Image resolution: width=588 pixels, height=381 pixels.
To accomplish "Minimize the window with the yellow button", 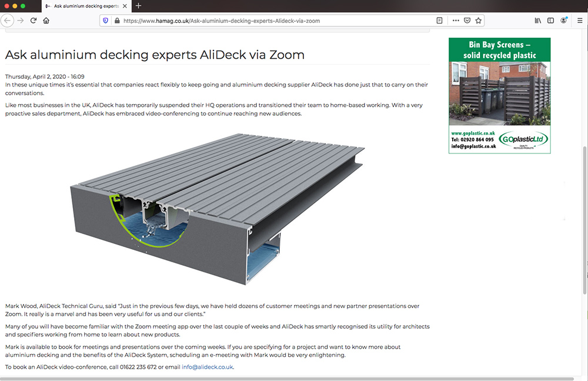I will 15,6.
